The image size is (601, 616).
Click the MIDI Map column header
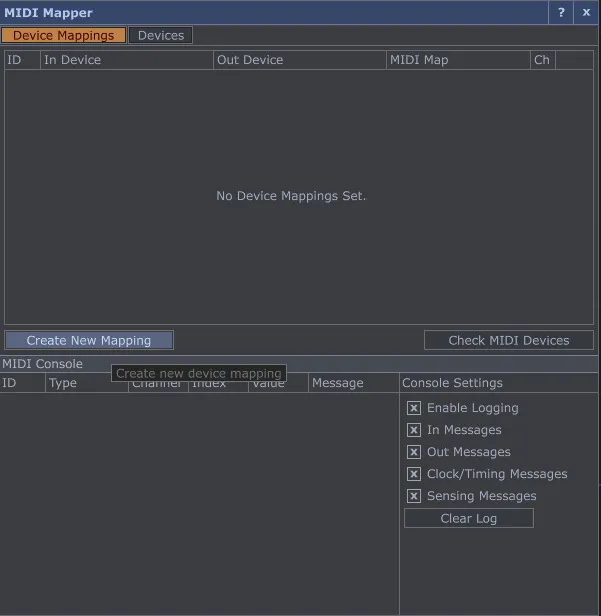[x=458, y=60]
